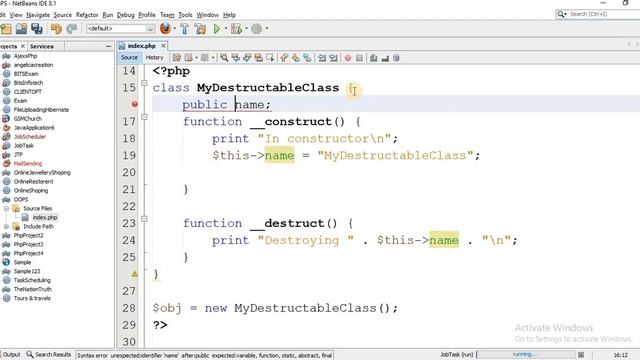640x360 pixels.
Task: Click Shift Line Left icon
Action: (322, 58)
